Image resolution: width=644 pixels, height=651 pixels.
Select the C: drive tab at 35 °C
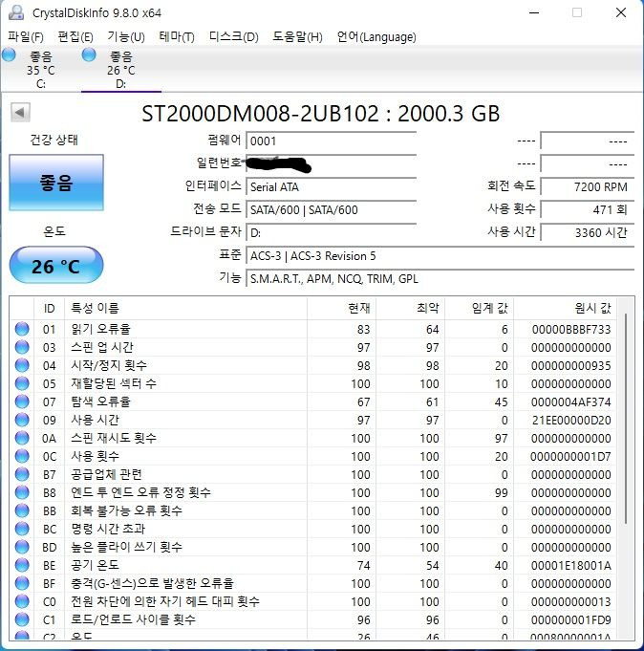41,70
